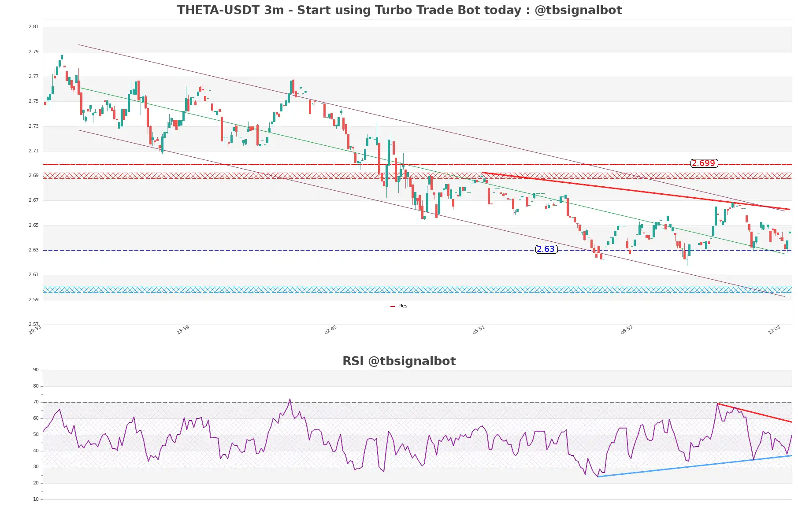Click the 2.59 price axis label
Screen dimensions: 798x532
click(x=33, y=300)
